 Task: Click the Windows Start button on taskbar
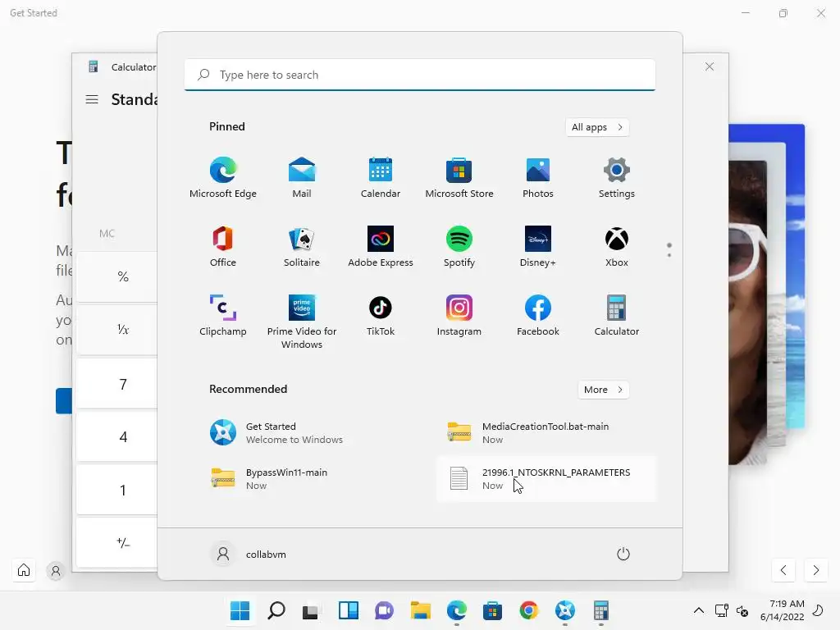click(x=240, y=610)
